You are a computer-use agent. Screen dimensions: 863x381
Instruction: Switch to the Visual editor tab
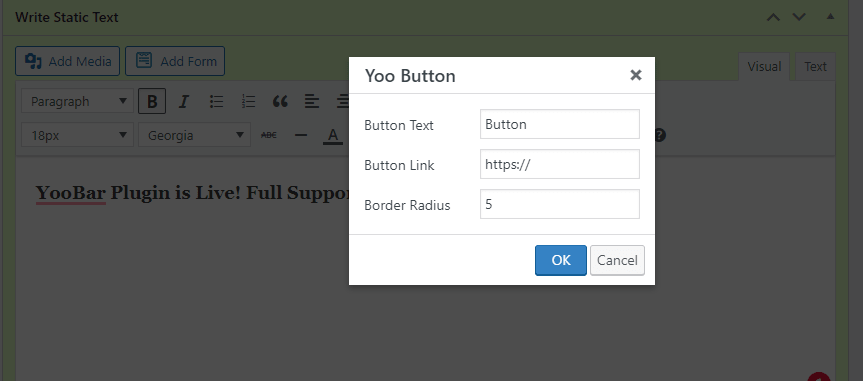(764, 67)
